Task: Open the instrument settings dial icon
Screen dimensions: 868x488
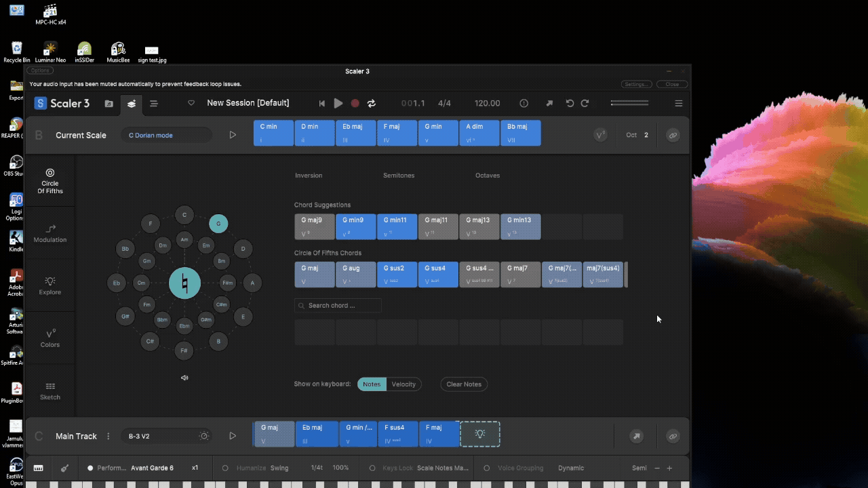Action: point(204,436)
